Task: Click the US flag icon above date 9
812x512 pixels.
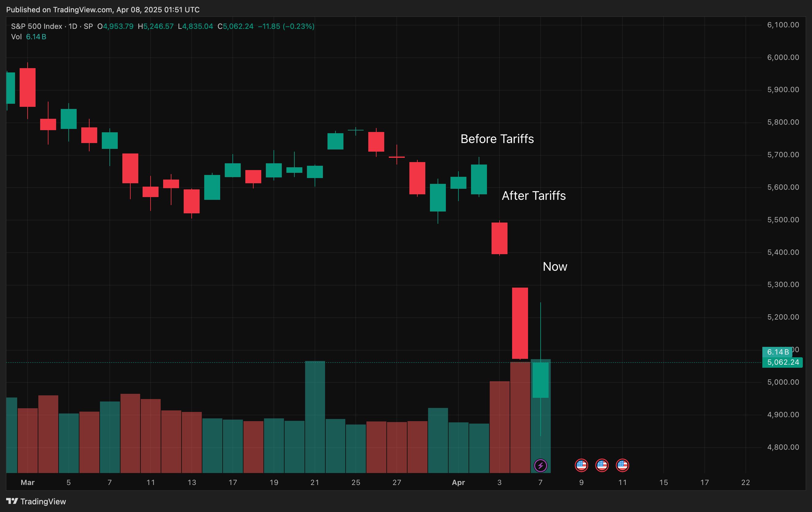Action: (x=581, y=465)
